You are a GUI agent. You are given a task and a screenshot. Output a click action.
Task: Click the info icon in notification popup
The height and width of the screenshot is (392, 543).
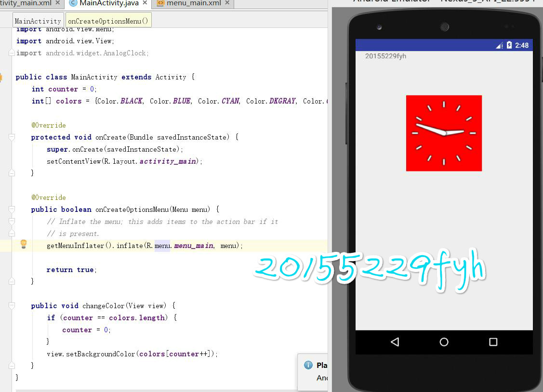click(x=308, y=365)
